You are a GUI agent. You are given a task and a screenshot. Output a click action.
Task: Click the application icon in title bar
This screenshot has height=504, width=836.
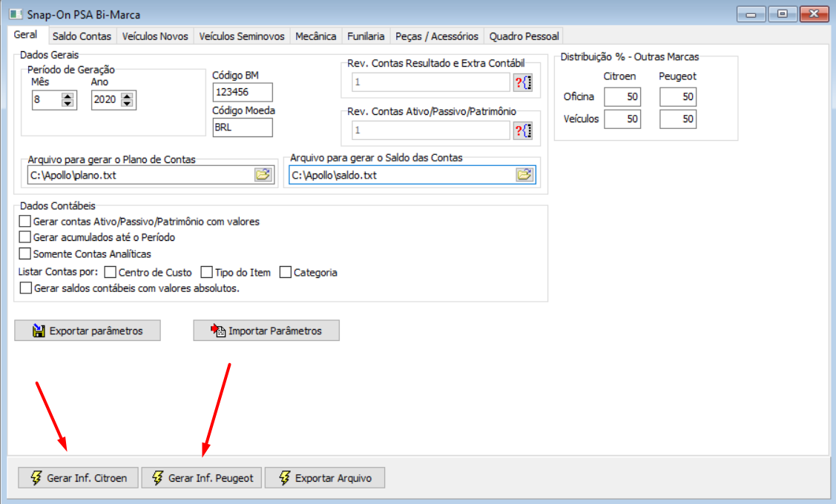16,14
